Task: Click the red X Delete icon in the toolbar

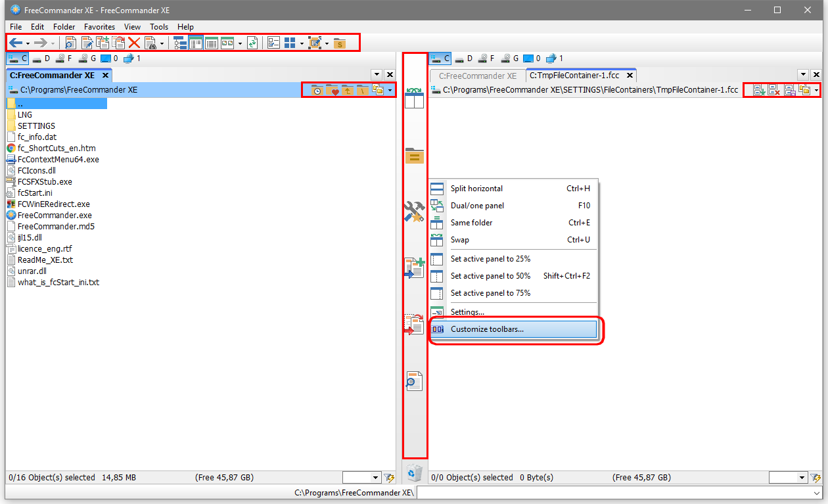Action: click(134, 43)
